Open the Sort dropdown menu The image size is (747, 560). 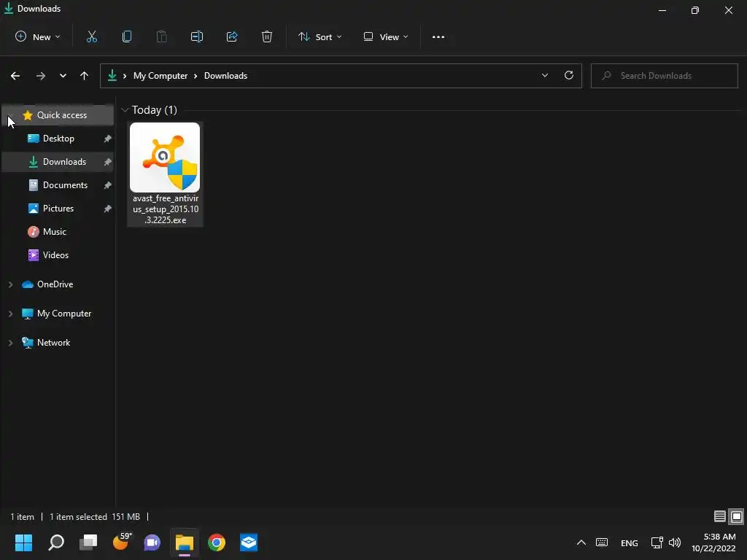320,36
